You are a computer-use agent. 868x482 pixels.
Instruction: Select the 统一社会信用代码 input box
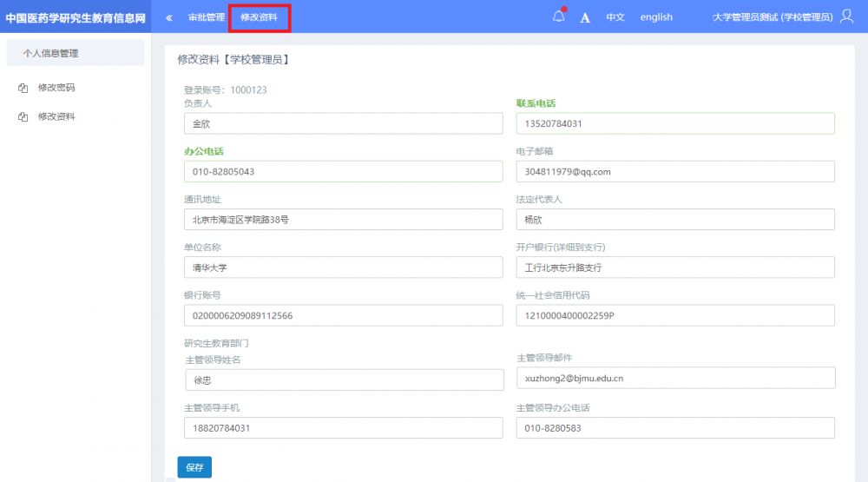(x=675, y=315)
